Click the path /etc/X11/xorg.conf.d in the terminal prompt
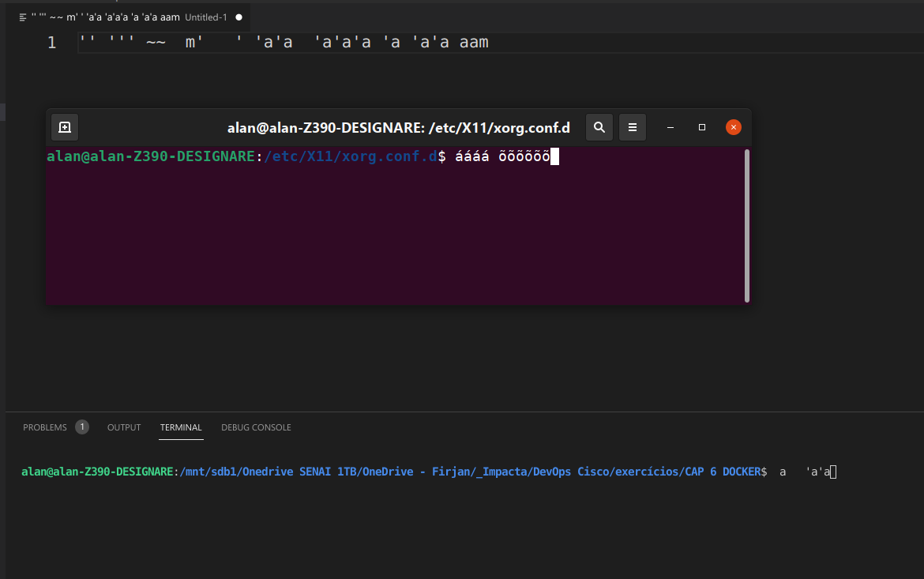The image size is (924, 579). (x=351, y=157)
